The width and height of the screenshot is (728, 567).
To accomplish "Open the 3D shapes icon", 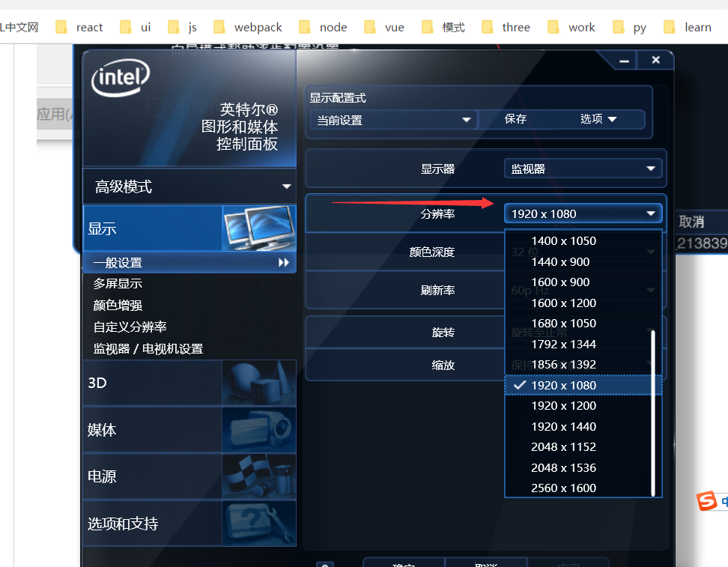I will click(x=259, y=383).
